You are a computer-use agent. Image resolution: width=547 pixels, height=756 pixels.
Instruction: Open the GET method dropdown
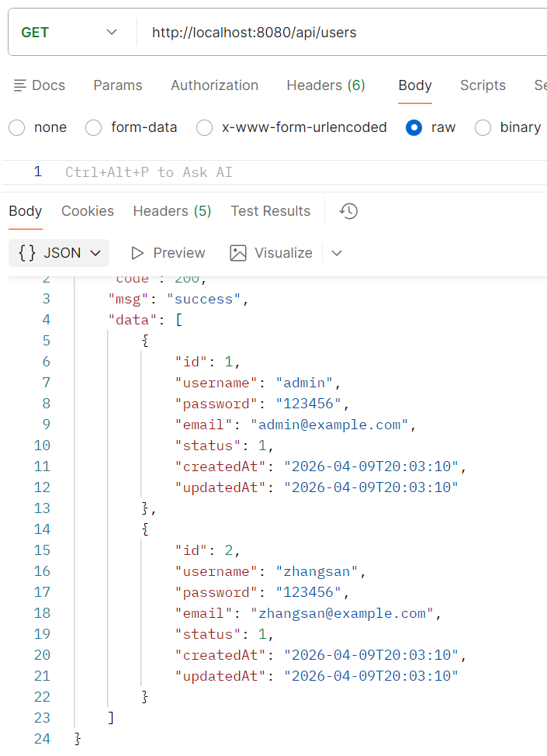click(70, 33)
